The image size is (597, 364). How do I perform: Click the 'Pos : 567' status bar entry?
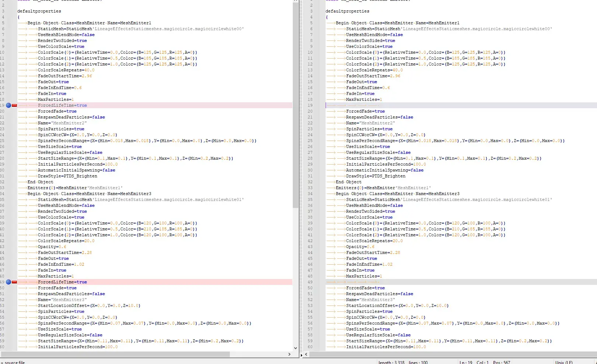(502, 363)
